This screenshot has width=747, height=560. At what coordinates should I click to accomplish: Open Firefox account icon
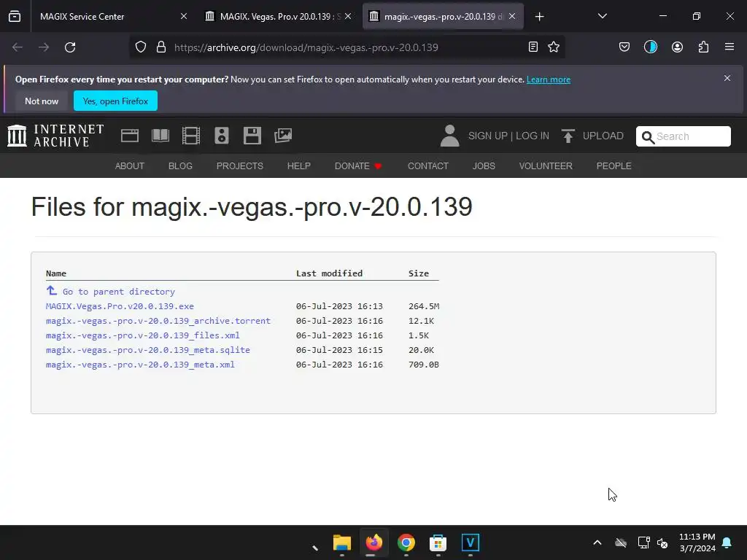tap(677, 47)
